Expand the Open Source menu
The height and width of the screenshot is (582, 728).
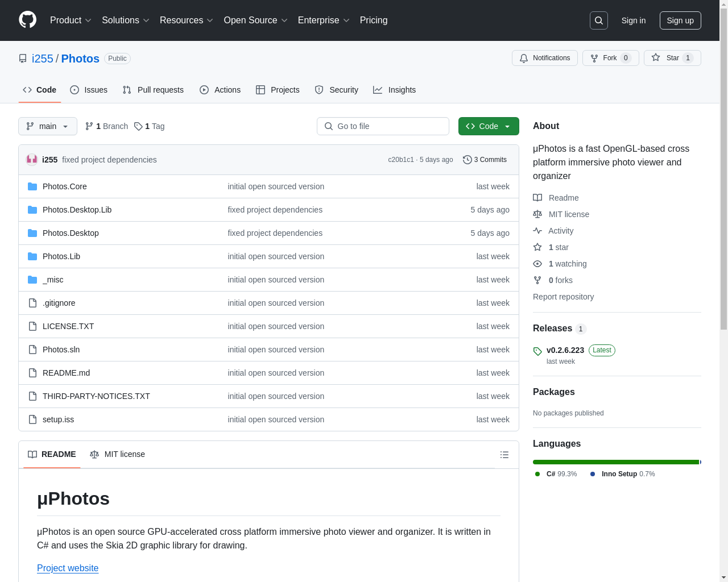[256, 20]
